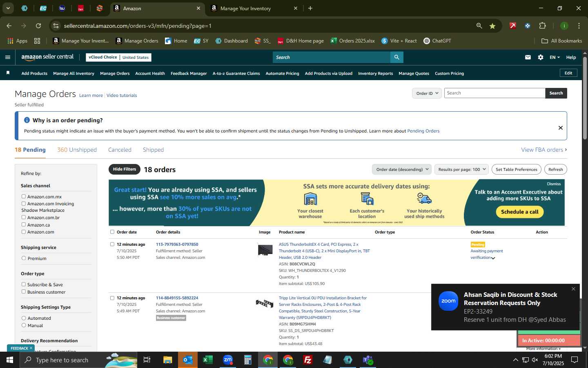Viewport: 588px width, 368px height.
Task: Open the Order date (descending) sort dropdown
Action: click(x=402, y=169)
